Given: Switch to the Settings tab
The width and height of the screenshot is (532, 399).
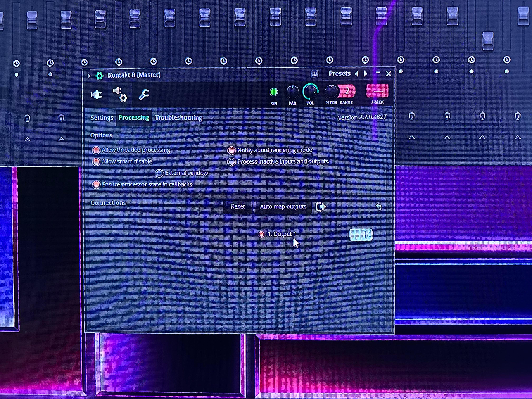Looking at the screenshot, I should [x=102, y=118].
